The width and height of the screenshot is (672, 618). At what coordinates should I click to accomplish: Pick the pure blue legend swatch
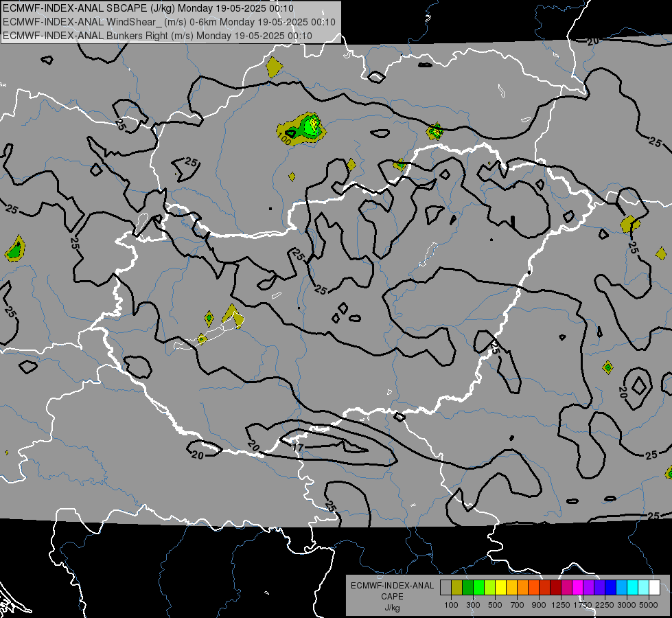611,588
